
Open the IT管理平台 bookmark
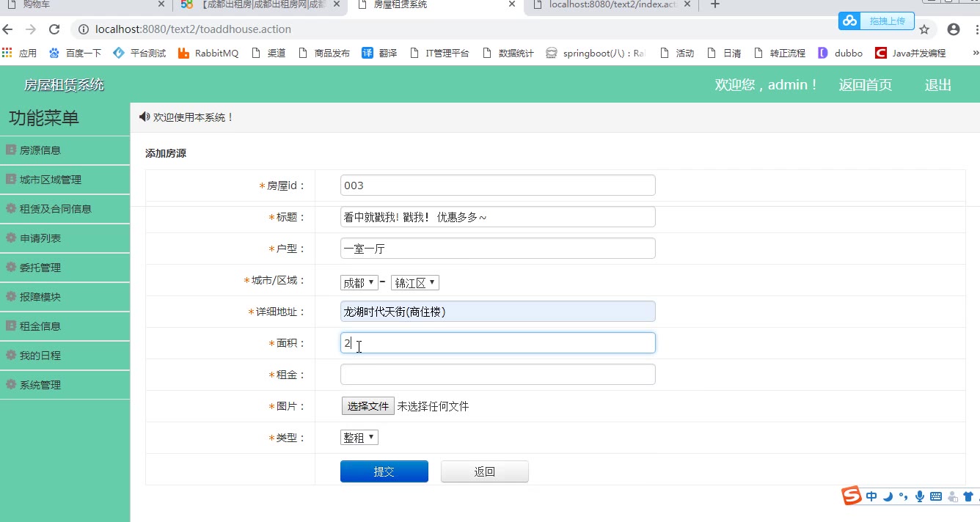point(439,53)
